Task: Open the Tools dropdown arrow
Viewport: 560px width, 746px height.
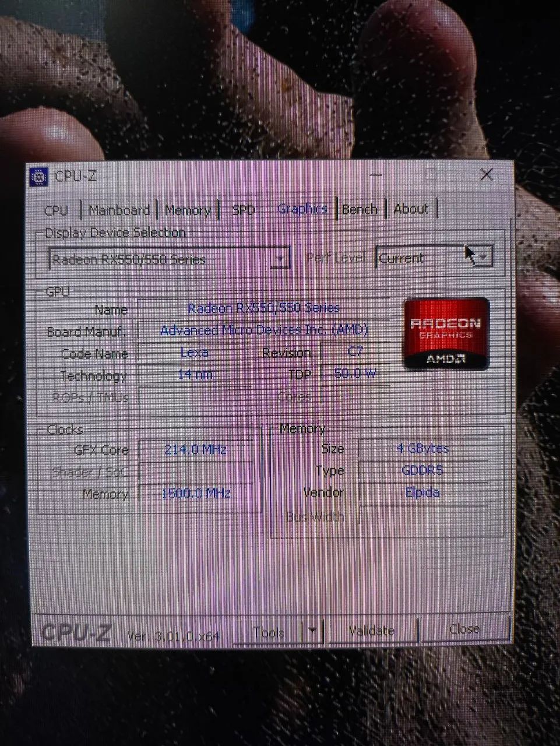Action: click(x=313, y=631)
